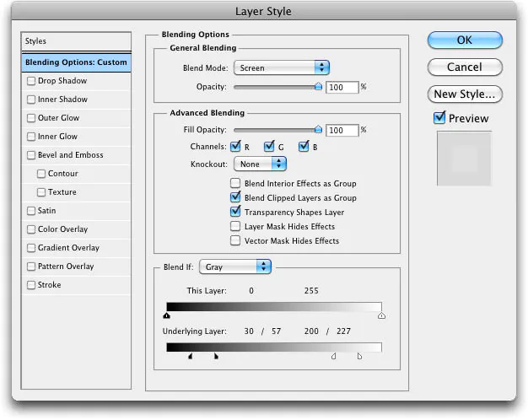This screenshot has height=420, width=528.
Task: Open the Knockout dropdown showing None
Action: 260,164
